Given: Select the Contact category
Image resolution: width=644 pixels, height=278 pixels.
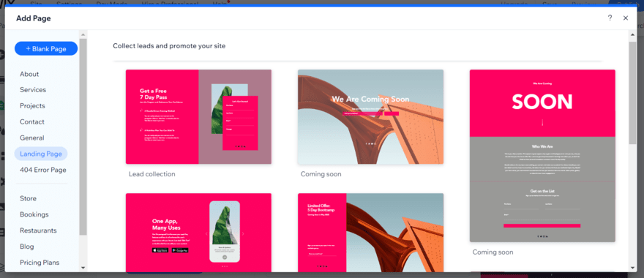Looking at the screenshot, I should pyautogui.click(x=32, y=121).
